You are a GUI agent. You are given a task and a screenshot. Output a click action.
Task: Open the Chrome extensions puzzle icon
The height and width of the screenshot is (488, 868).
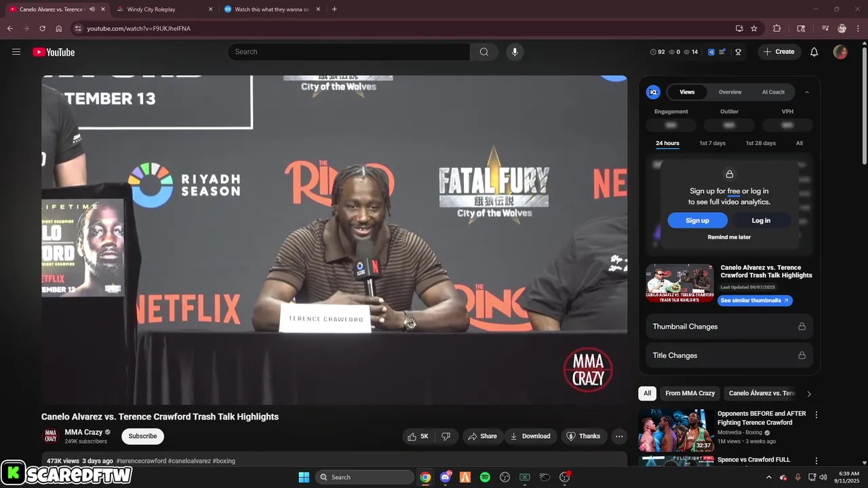[x=777, y=28]
